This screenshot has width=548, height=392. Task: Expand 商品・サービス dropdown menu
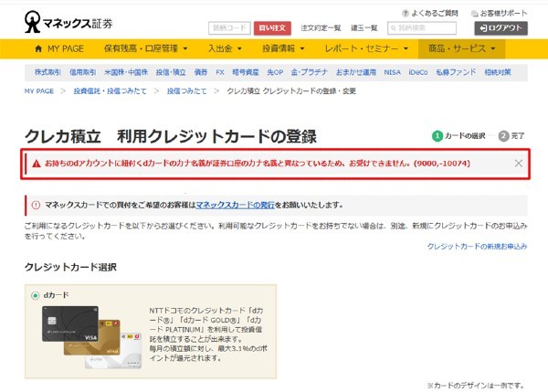point(461,48)
